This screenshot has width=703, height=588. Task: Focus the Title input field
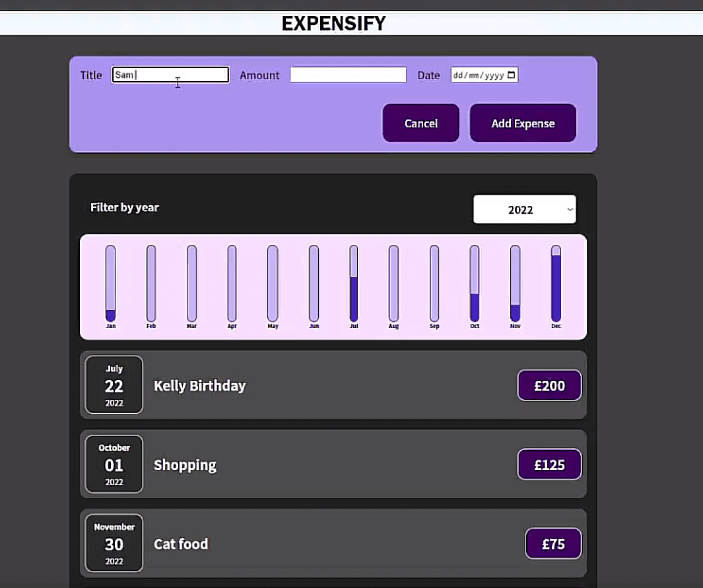(x=170, y=75)
